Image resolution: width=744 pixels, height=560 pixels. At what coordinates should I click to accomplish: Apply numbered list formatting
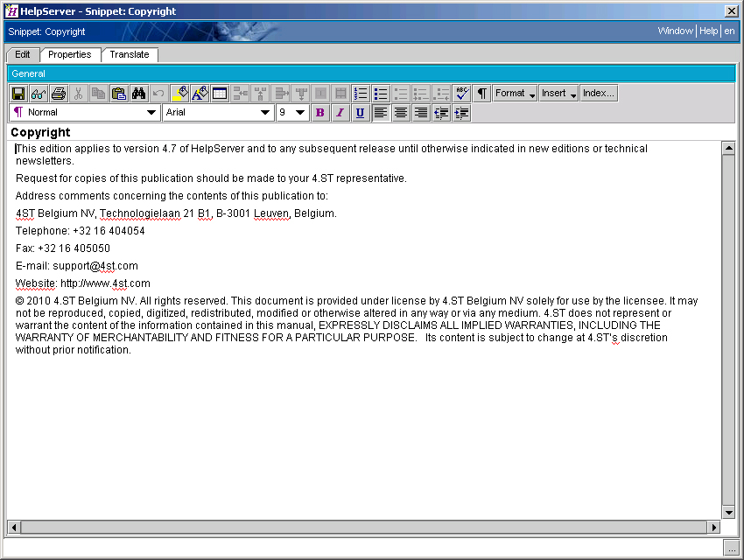[361, 94]
